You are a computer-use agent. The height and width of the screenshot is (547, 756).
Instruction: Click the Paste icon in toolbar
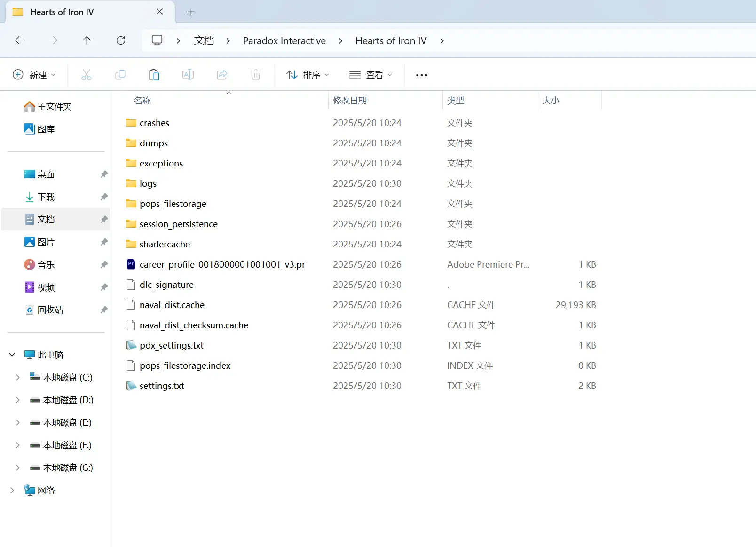(x=154, y=74)
